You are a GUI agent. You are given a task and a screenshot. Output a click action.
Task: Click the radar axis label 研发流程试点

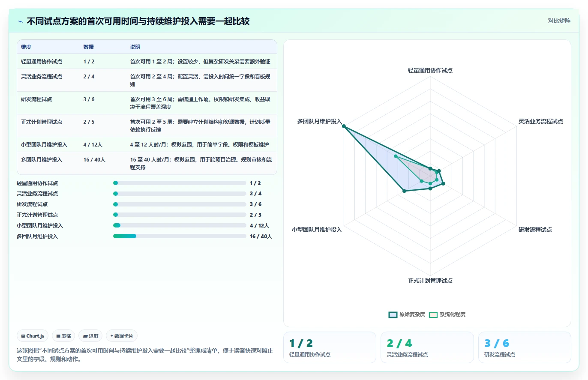[x=535, y=230]
